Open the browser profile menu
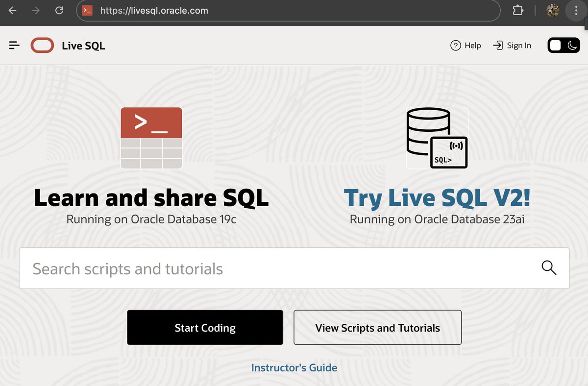The image size is (588, 386). click(x=552, y=10)
